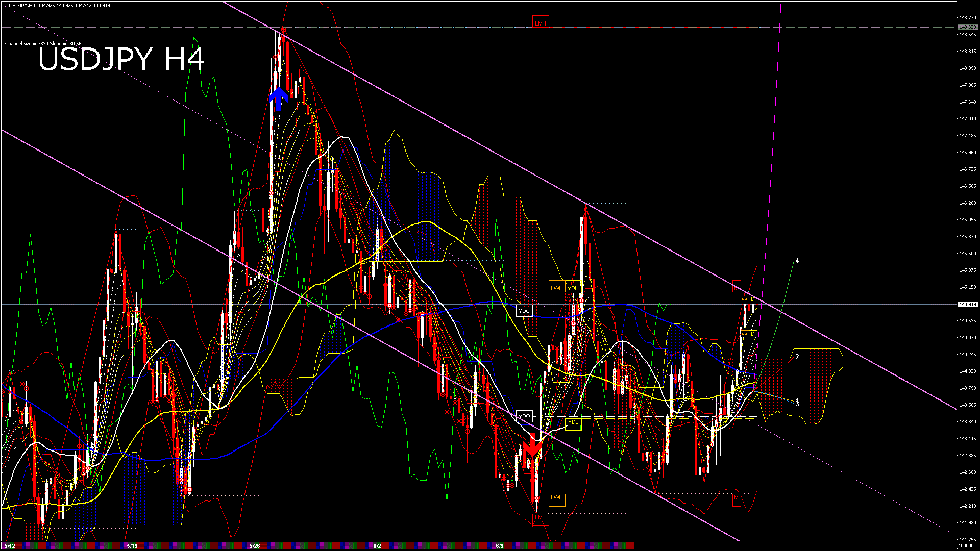Screen dimensions: 980x551
Task: Click the 146.055 price axis label
Action: (968, 220)
